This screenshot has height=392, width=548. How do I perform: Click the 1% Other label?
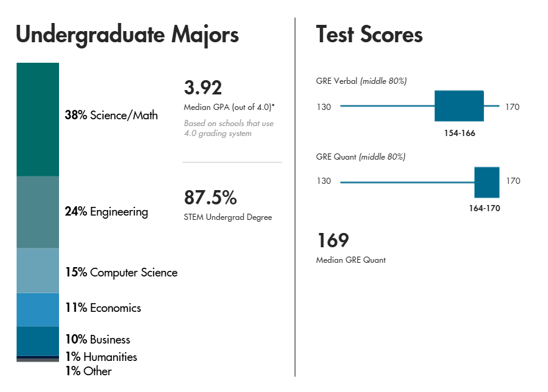[x=88, y=371]
